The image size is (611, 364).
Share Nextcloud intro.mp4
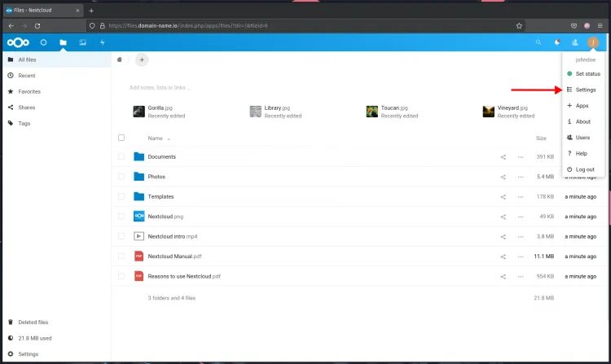click(503, 236)
